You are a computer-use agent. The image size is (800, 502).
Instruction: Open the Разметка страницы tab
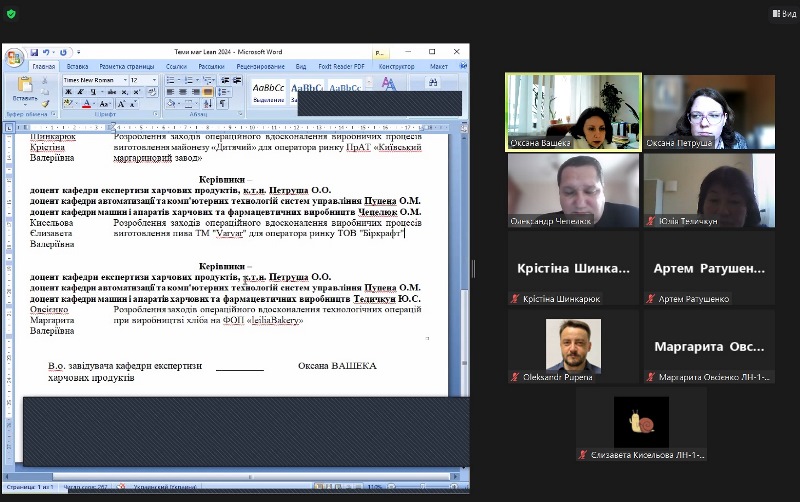pyautogui.click(x=127, y=66)
